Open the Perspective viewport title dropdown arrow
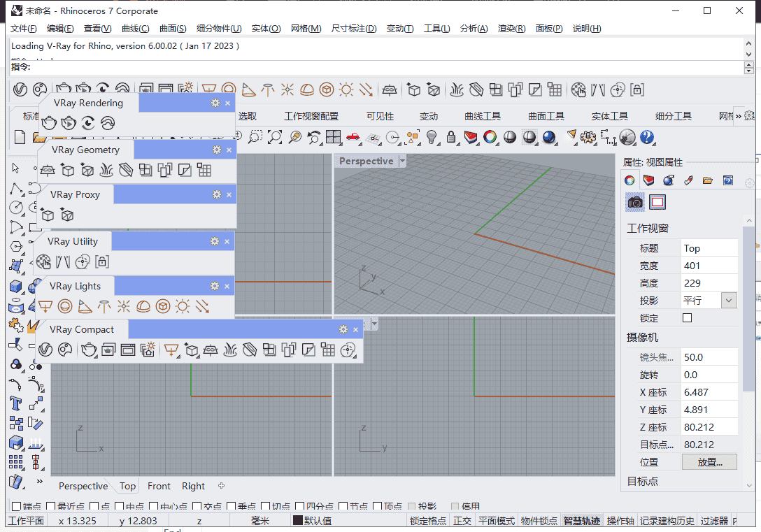Image resolution: width=761 pixels, height=532 pixels. [x=402, y=161]
